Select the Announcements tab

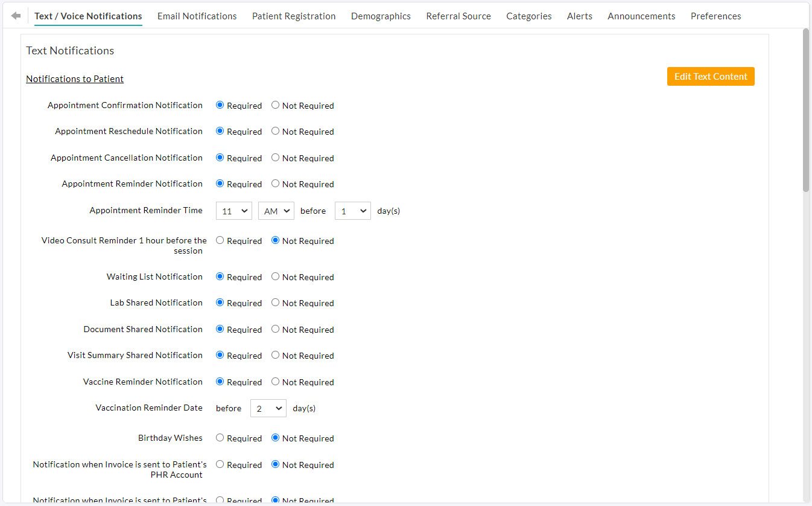tap(641, 16)
